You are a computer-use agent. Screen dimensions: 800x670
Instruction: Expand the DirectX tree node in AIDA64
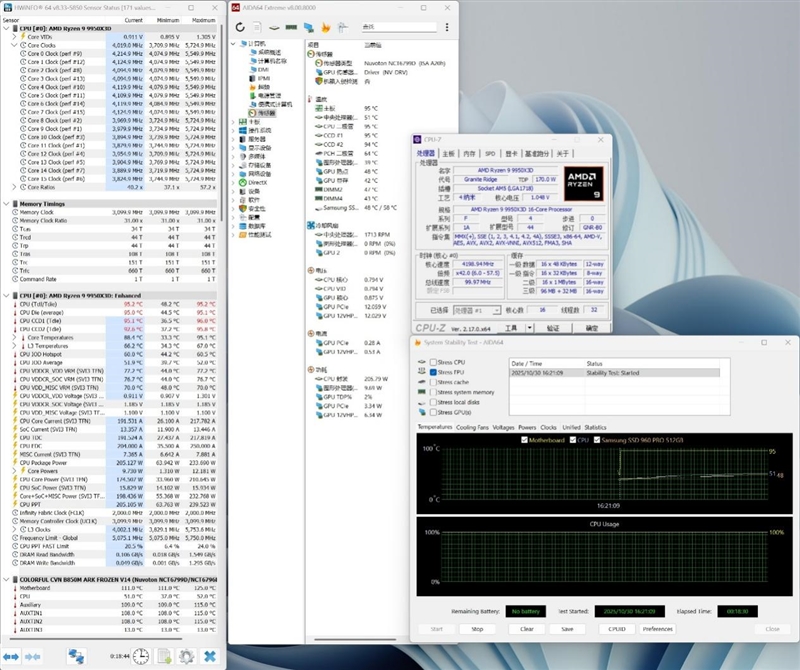tap(235, 182)
